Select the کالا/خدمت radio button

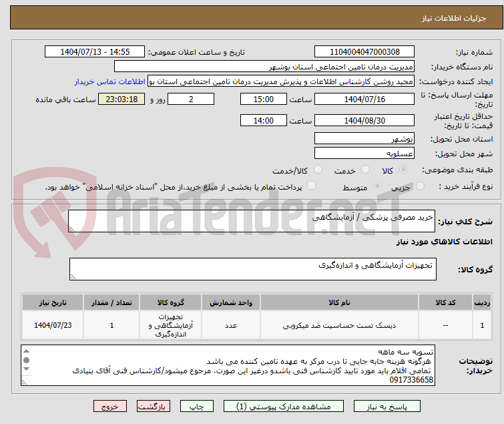(x=318, y=170)
